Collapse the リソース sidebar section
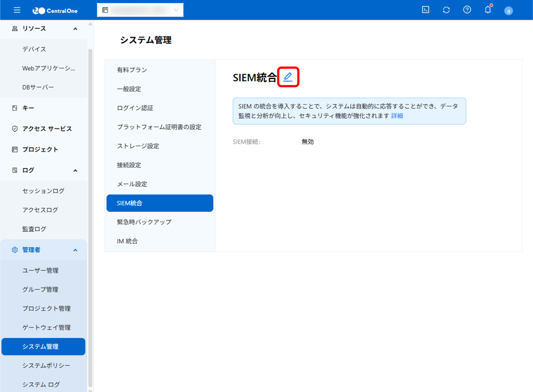The height and width of the screenshot is (392, 533). point(75,29)
